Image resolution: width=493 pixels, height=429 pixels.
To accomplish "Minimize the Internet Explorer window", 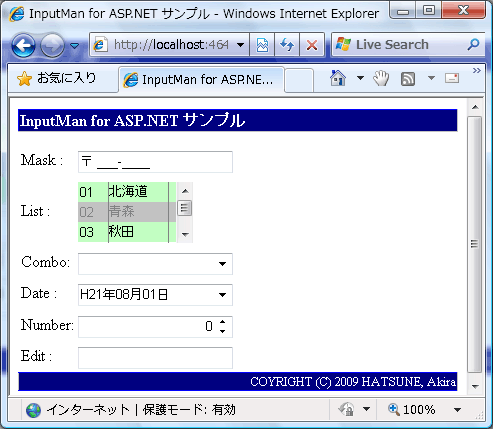I will 403,11.
